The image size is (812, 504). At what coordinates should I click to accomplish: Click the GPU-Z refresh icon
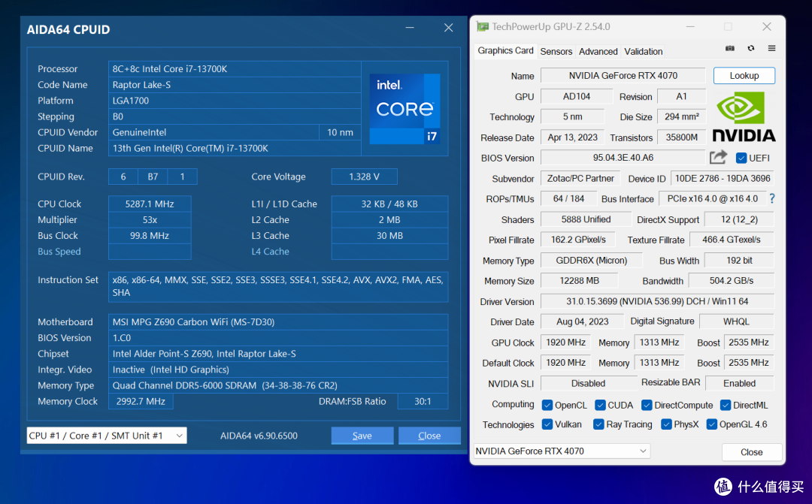751,48
